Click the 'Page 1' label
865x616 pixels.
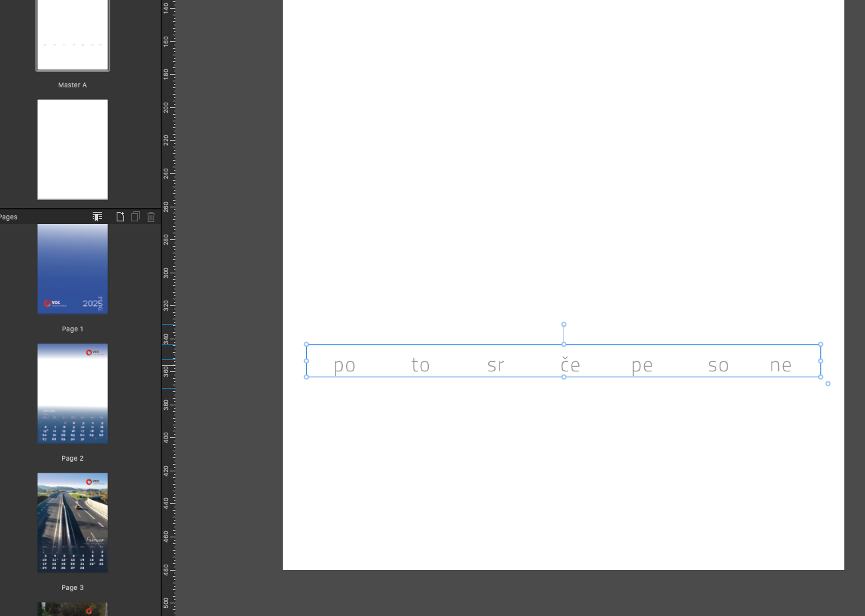(x=73, y=329)
